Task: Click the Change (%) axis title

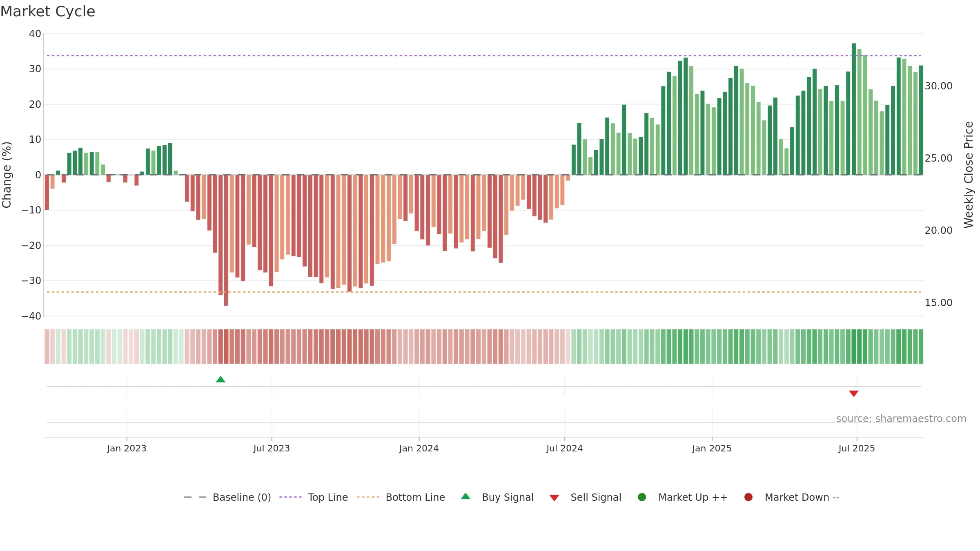Action: tap(7, 175)
